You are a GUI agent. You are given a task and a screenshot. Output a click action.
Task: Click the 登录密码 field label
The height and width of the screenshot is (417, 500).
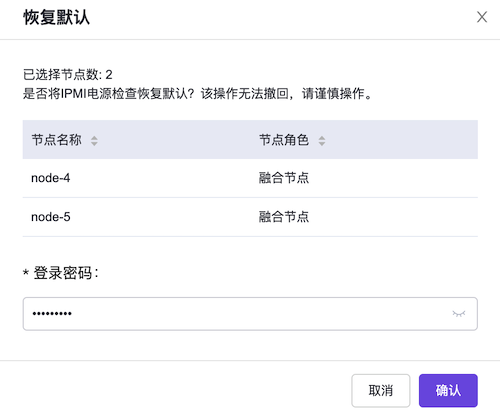66,273
